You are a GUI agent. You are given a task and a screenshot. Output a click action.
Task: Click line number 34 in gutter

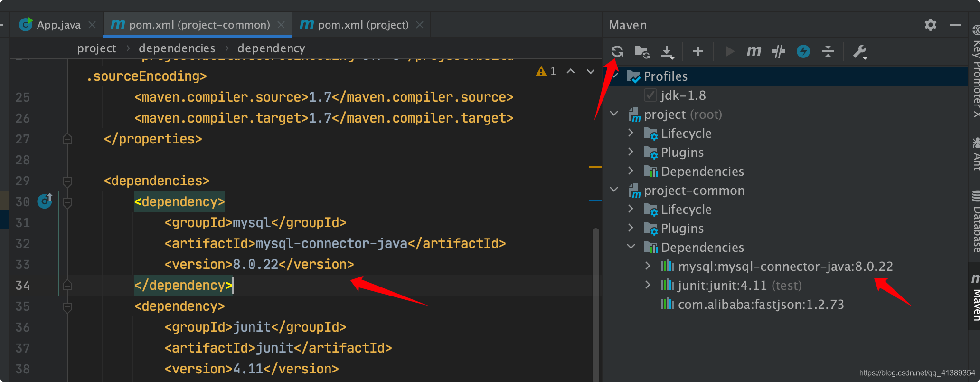pyautogui.click(x=22, y=286)
